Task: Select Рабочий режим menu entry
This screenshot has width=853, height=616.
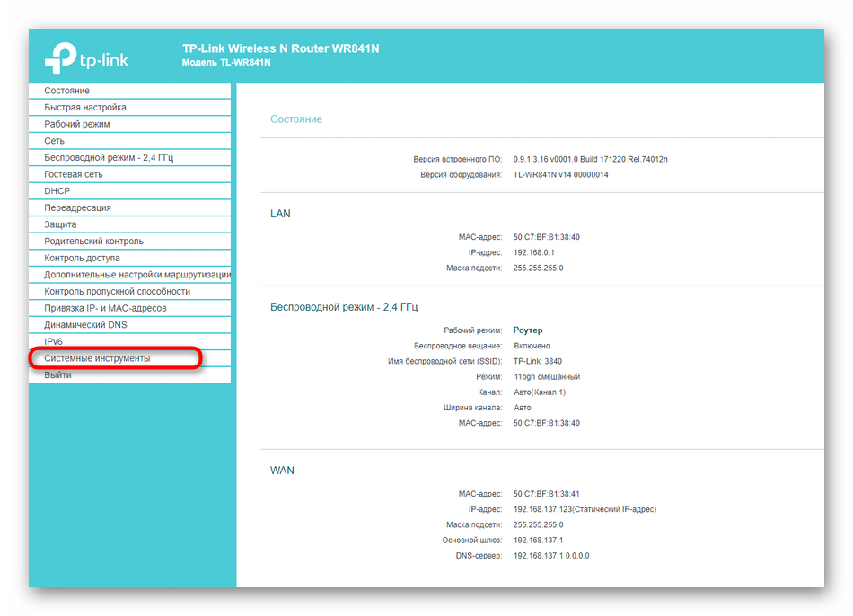Action: tap(77, 124)
